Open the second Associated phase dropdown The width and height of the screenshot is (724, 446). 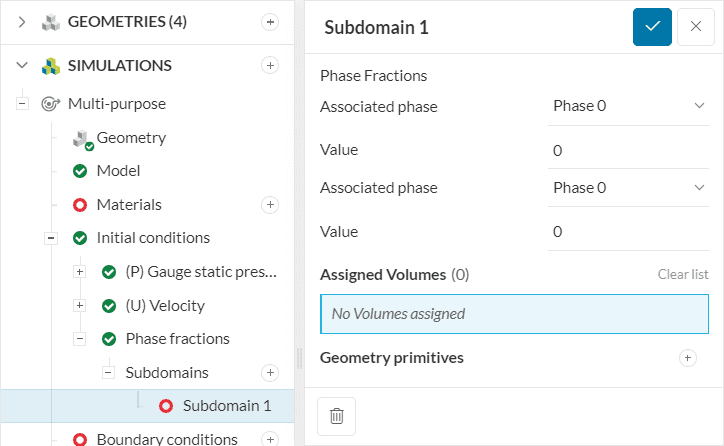(628, 187)
